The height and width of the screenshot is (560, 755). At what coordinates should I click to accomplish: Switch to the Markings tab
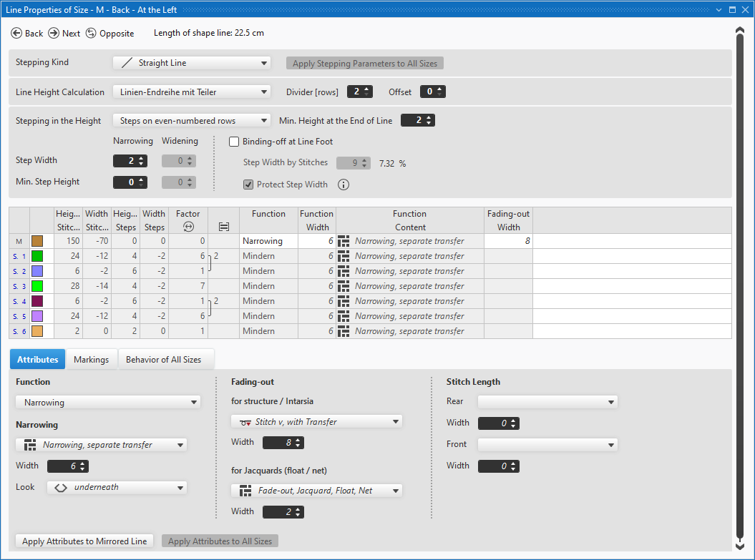tap(91, 359)
